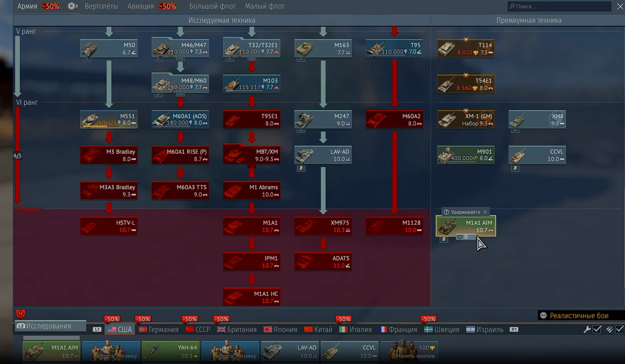
Task: Select the LAV-AD crew slot at bottom
Action: (290, 351)
